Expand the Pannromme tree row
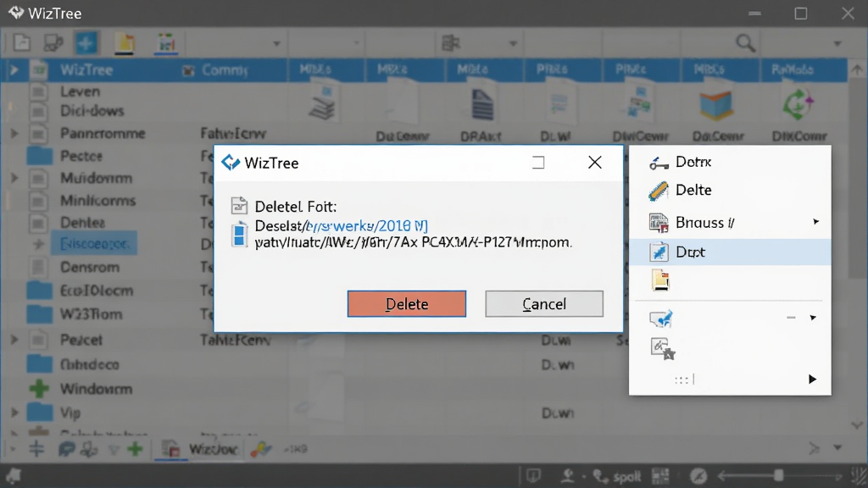This screenshot has height=488, width=868. [14, 133]
